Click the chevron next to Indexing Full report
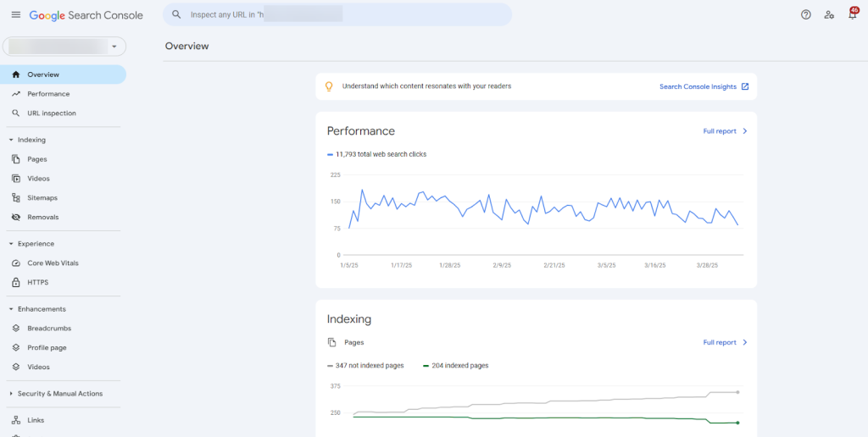The height and width of the screenshot is (437, 868). tap(744, 342)
